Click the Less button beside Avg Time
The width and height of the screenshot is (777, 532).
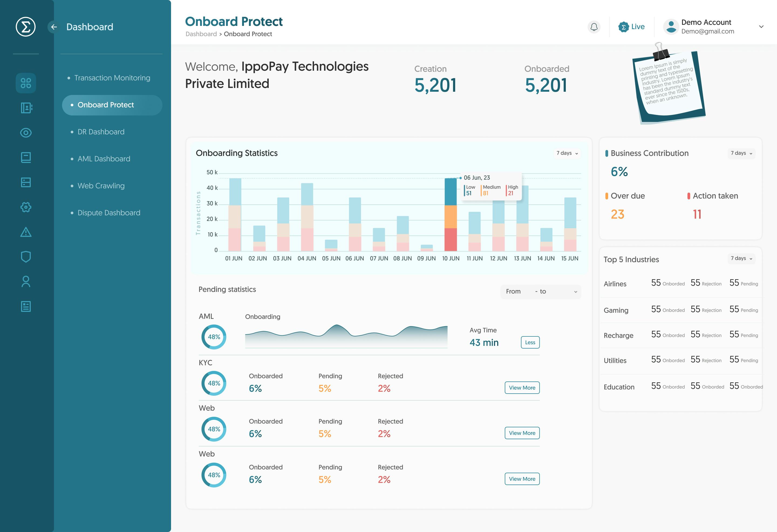click(x=530, y=342)
